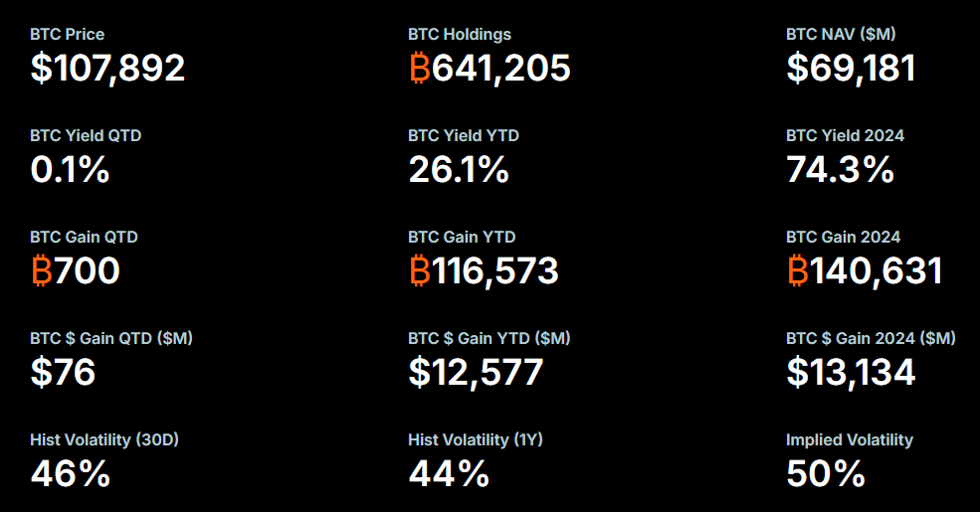Select the BTC Yield 2024 label
Image resolution: width=980 pixels, height=512 pixels.
pyautogui.click(x=846, y=135)
